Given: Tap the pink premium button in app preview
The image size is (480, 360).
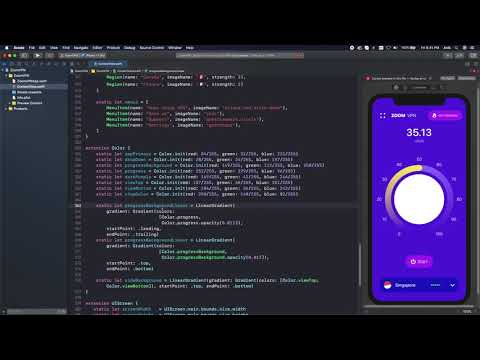Looking at the screenshot, I should pyautogui.click(x=445, y=115).
